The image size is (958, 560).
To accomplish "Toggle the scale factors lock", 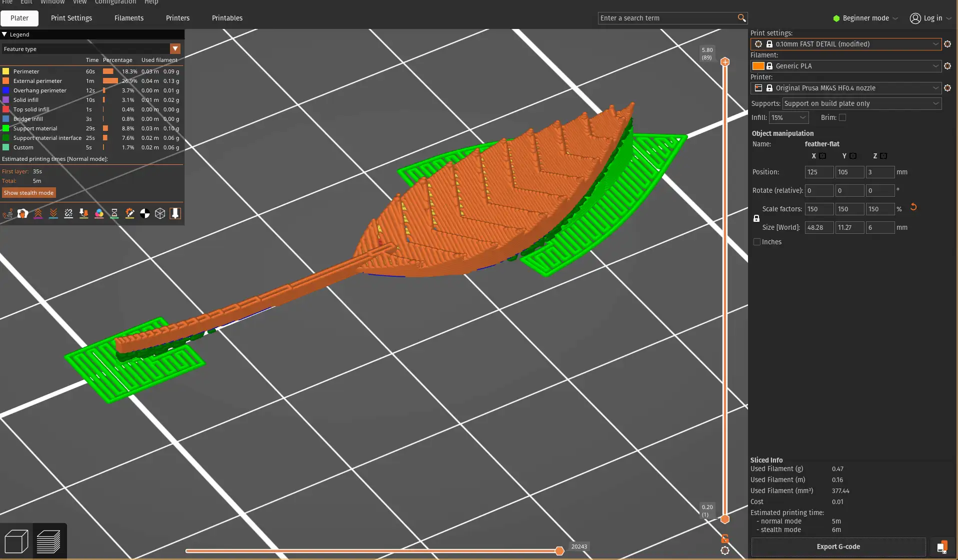I will tap(756, 218).
